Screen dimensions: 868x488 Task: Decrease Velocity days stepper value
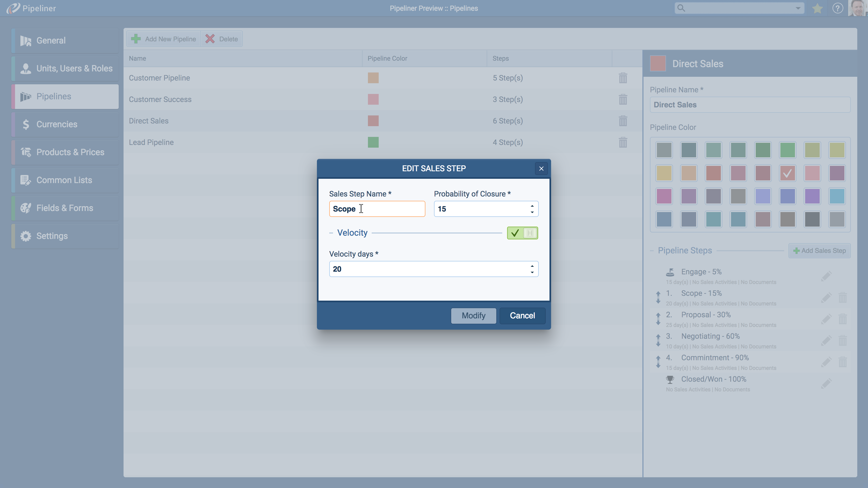532,272
